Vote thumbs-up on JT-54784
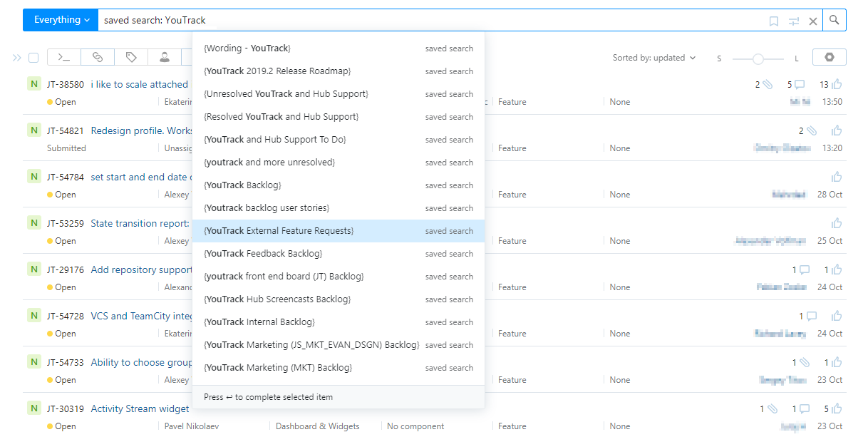Image resolution: width=868 pixels, height=437 pixels. coord(837,177)
